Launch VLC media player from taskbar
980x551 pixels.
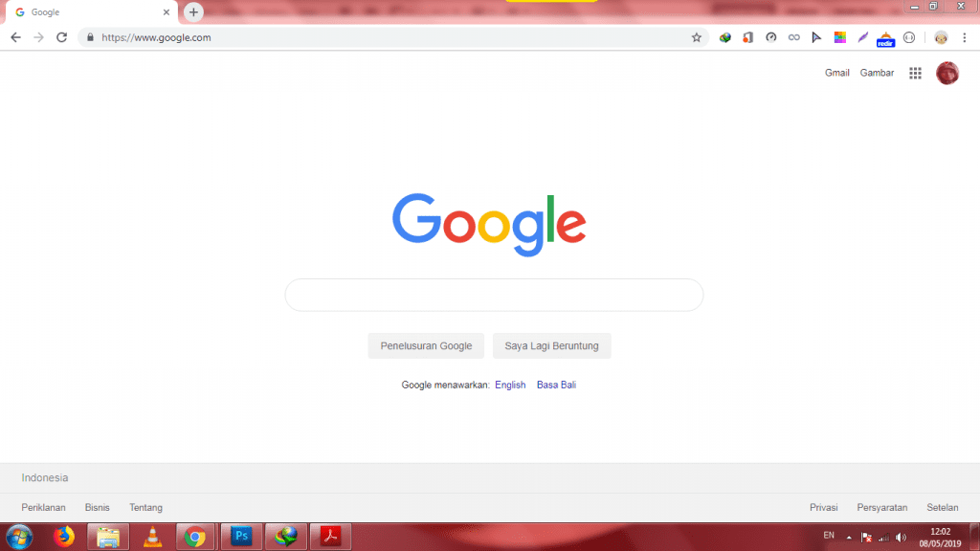152,537
